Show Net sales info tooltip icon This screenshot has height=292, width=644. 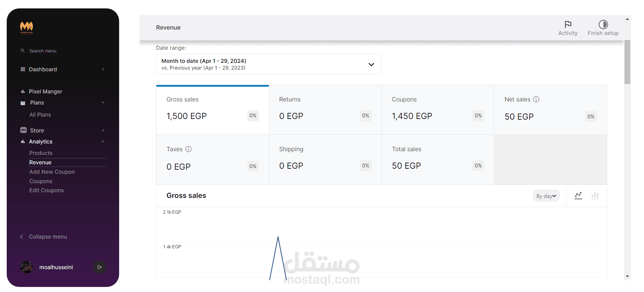(536, 99)
